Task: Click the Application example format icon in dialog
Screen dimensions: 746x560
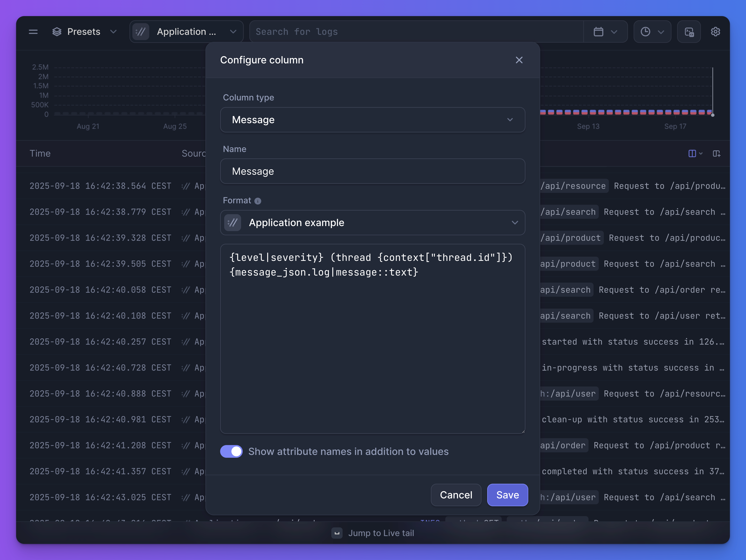Action: pos(232,222)
